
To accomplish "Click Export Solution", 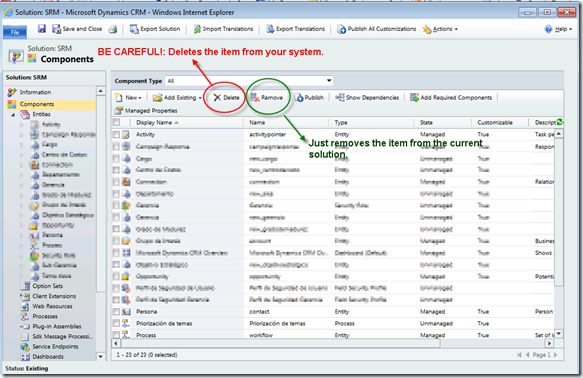I will 155,29.
